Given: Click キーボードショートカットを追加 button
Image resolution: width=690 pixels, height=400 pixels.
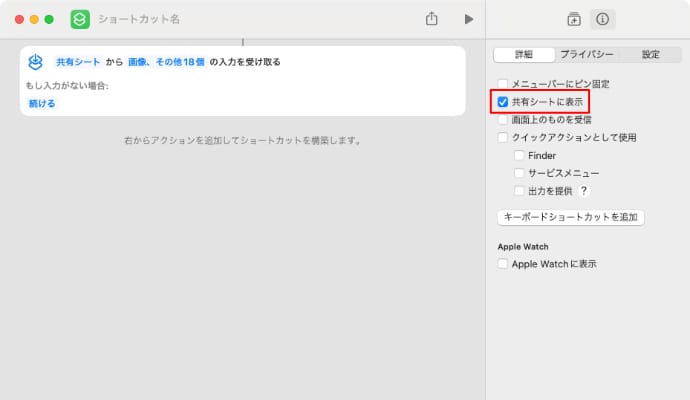Looking at the screenshot, I should click(x=570, y=217).
